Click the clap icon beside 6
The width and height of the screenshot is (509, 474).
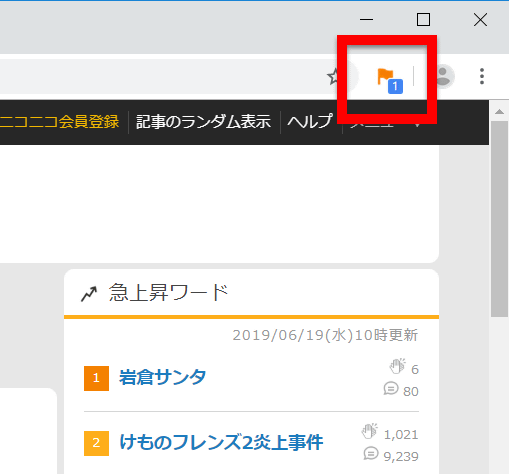tap(397, 366)
